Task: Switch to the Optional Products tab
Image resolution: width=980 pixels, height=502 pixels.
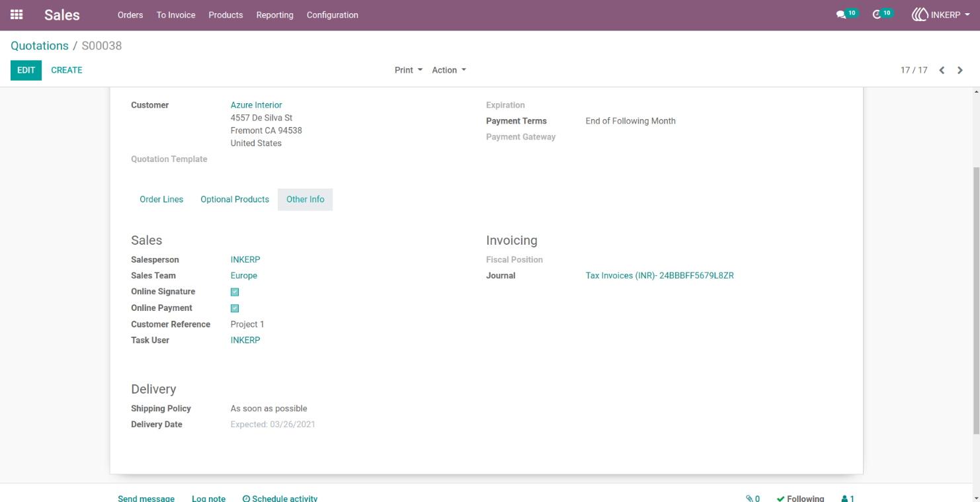Action: tap(235, 199)
